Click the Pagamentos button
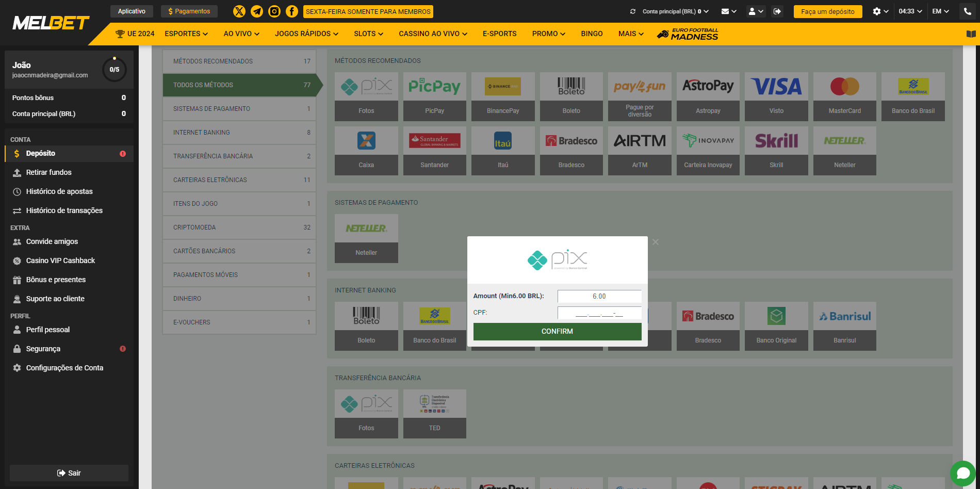980x489 pixels. click(189, 11)
